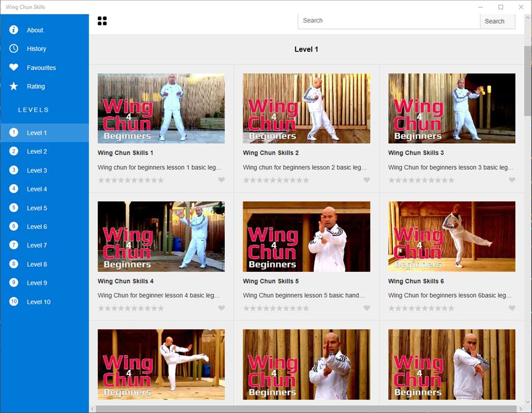
Task: Rate Wing Chun Skills 1 using star bar
Action: (x=131, y=180)
